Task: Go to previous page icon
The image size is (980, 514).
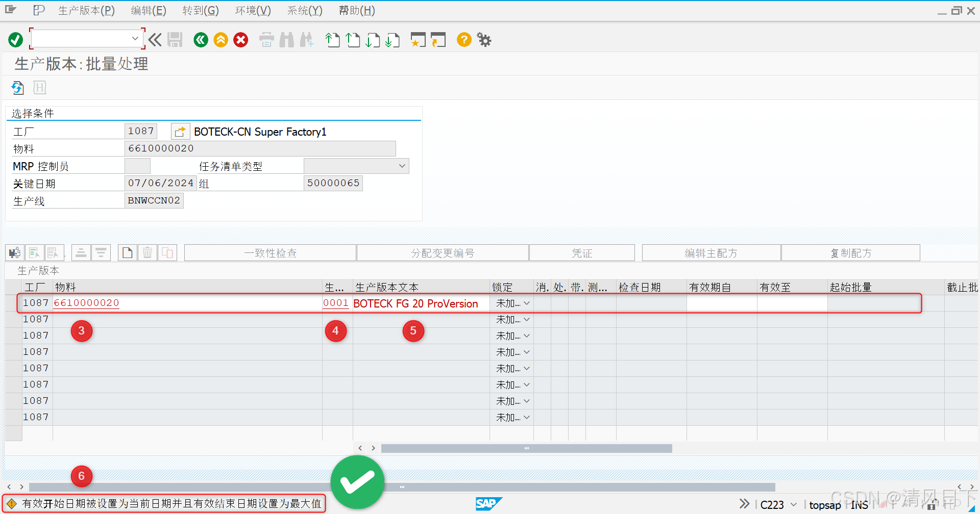Action: point(353,40)
